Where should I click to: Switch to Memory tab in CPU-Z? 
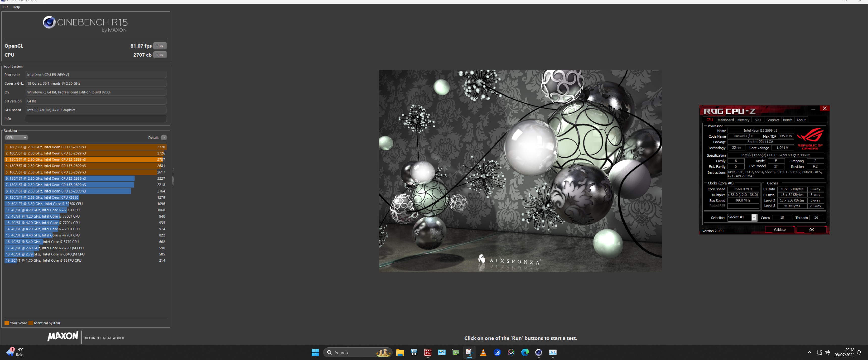[743, 120]
